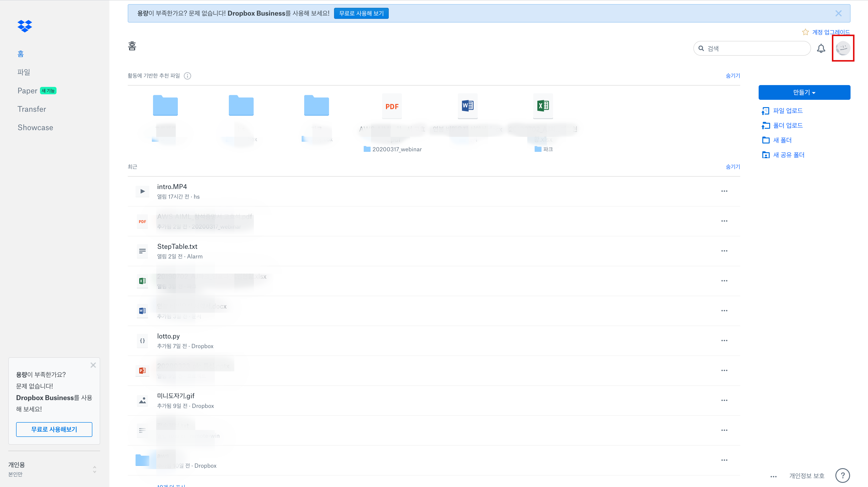
Task: Go to 파일 in sidebar
Action: tap(24, 72)
